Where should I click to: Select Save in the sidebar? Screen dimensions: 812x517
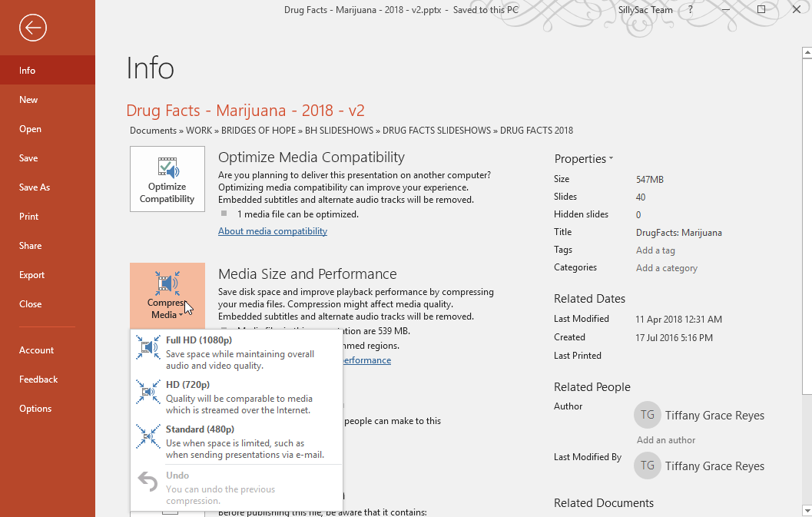pyautogui.click(x=48, y=158)
